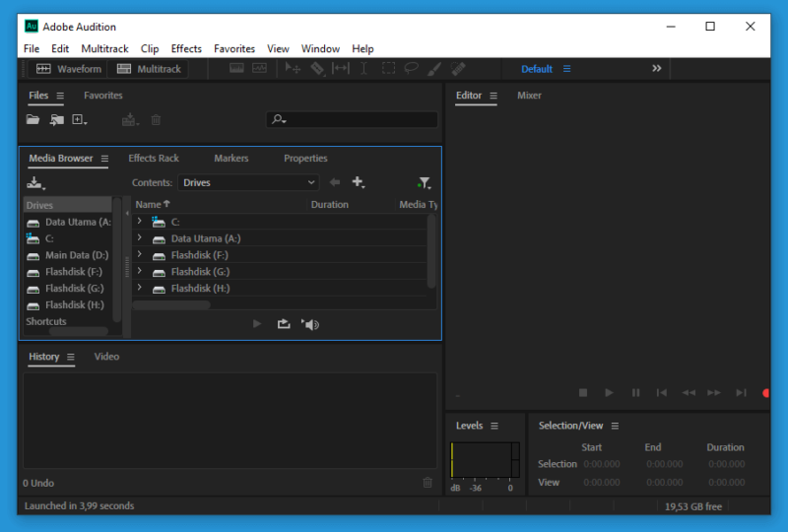Screen dimensions: 788x532
Task: Select the Time Selection tool
Action: 363,68
